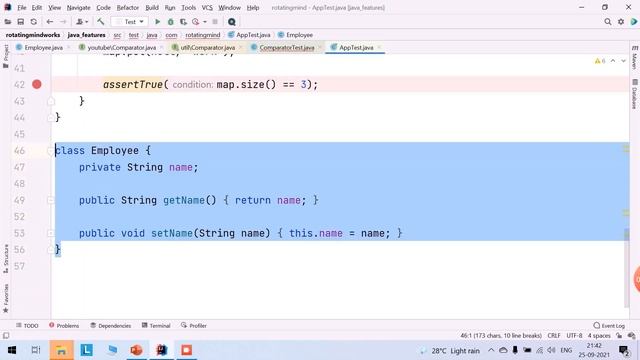Expand the getName method fold at line 49
The height and width of the screenshot is (360, 640).
click(x=50, y=200)
